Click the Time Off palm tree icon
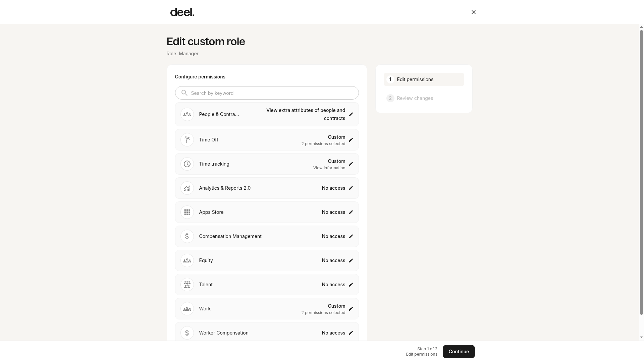The width and height of the screenshot is (644, 362). (x=187, y=140)
